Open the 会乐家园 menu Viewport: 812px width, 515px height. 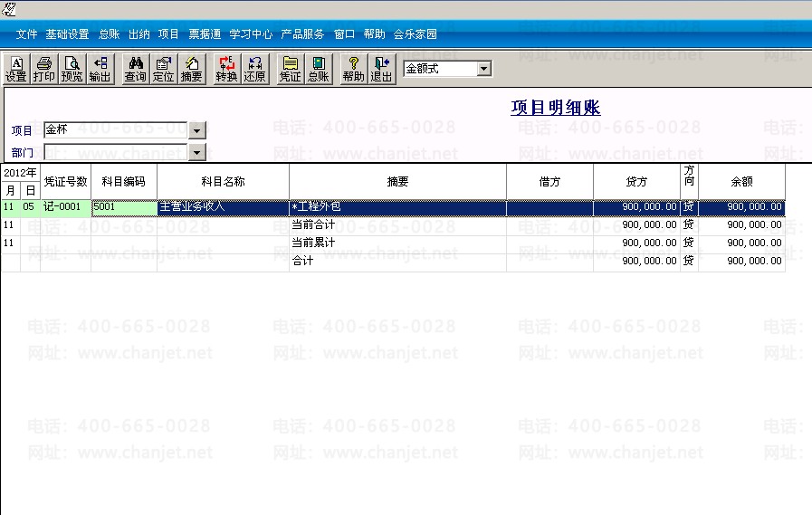click(x=416, y=34)
